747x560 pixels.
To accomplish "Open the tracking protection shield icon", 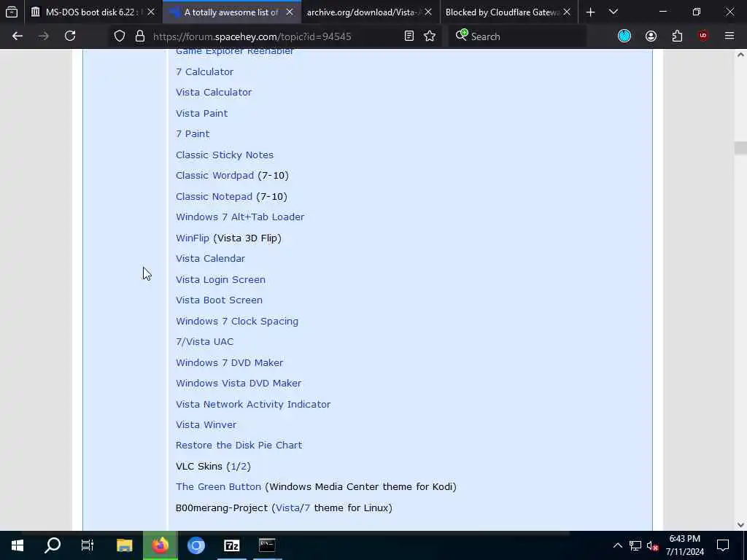I will pos(120,36).
